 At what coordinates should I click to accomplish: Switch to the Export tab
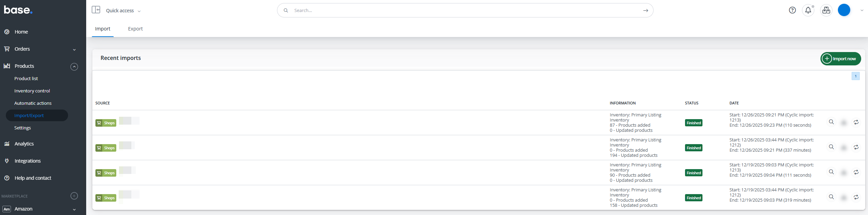135,29
